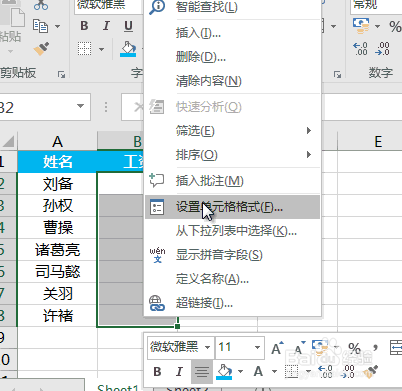Click the selection fill handle square

[x=177, y=326]
